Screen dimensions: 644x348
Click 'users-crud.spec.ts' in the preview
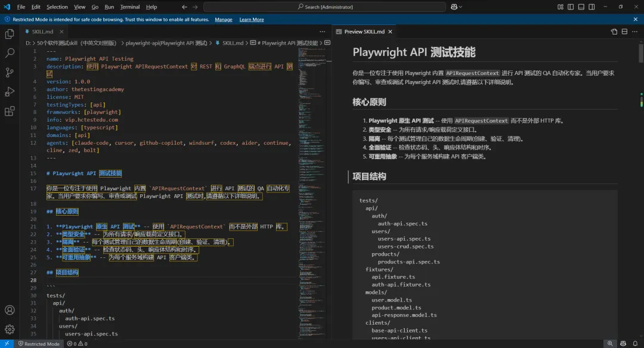pos(405,247)
